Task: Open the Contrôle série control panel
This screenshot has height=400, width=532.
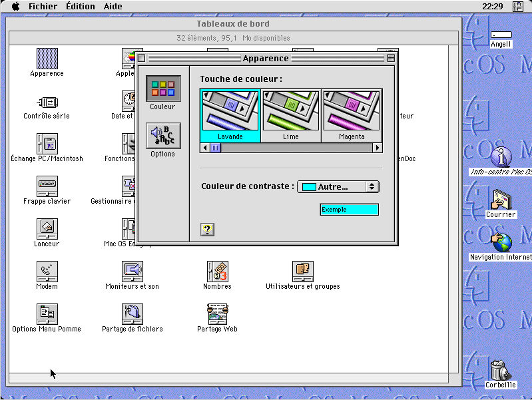Action: tap(47, 102)
